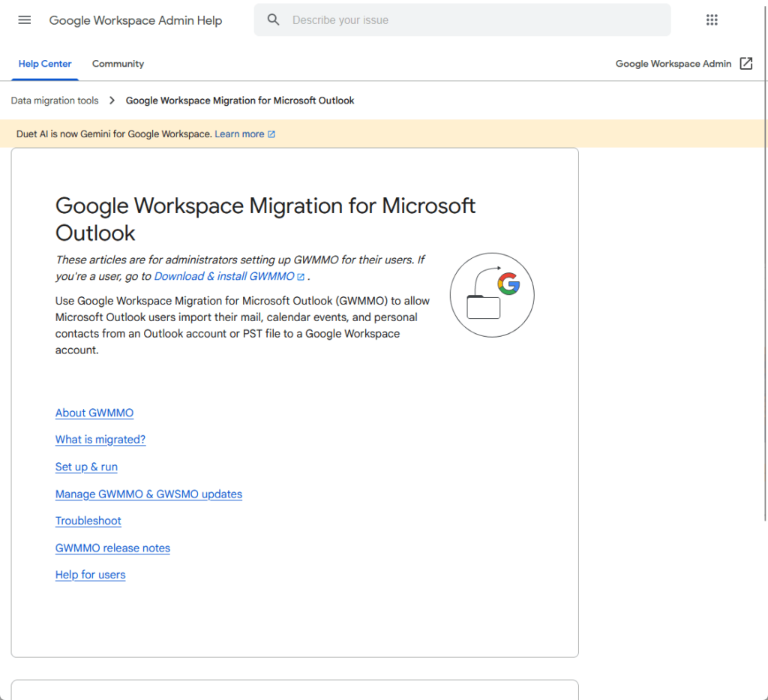The image size is (768, 700).
Task: Switch to the Help Center tab
Action: tap(45, 64)
